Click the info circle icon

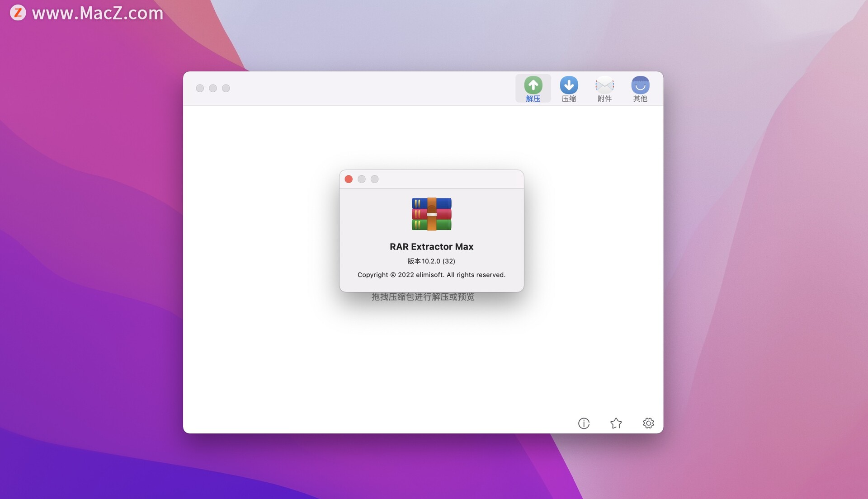584,423
